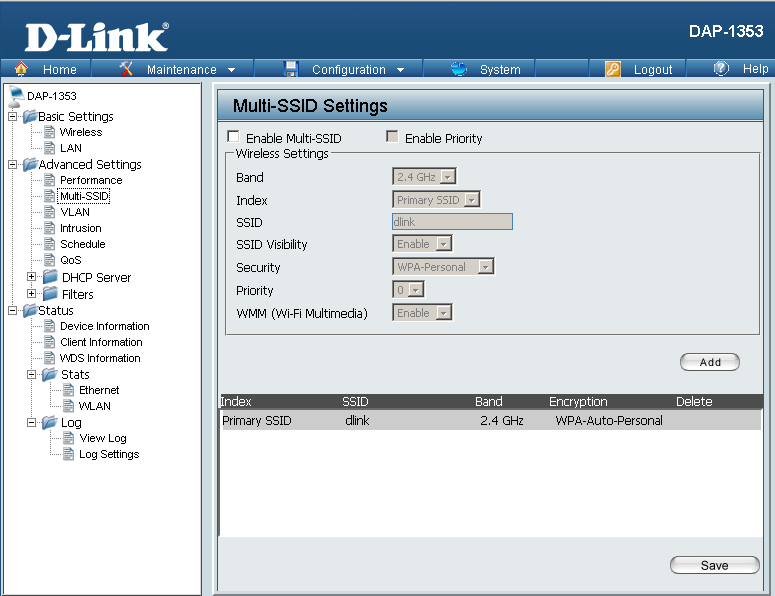Screen dimensions: 775x596
Task: Click the page icon beside LAN
Action: pos(49,148)
